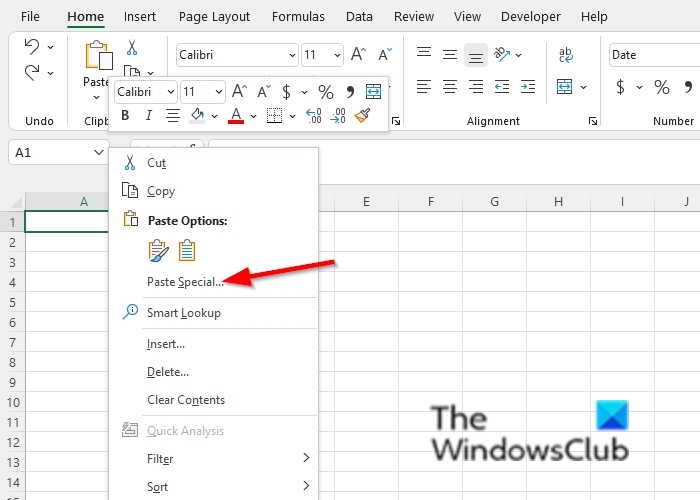Switch to the Data tab
Image resolution: width=700 pixels, height=500 pixels.
coord(359,17)
